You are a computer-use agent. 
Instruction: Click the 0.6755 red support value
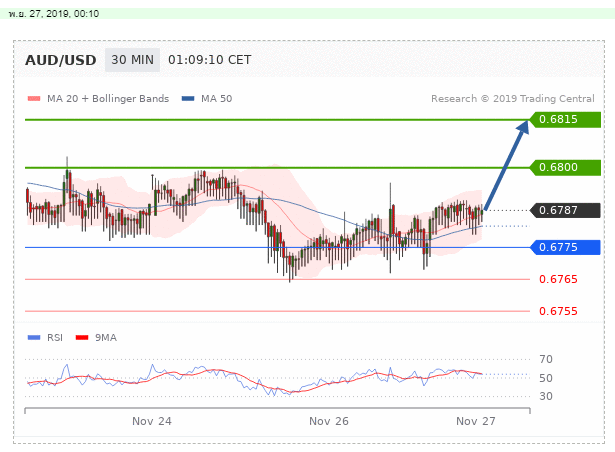[x=558, y=311]
